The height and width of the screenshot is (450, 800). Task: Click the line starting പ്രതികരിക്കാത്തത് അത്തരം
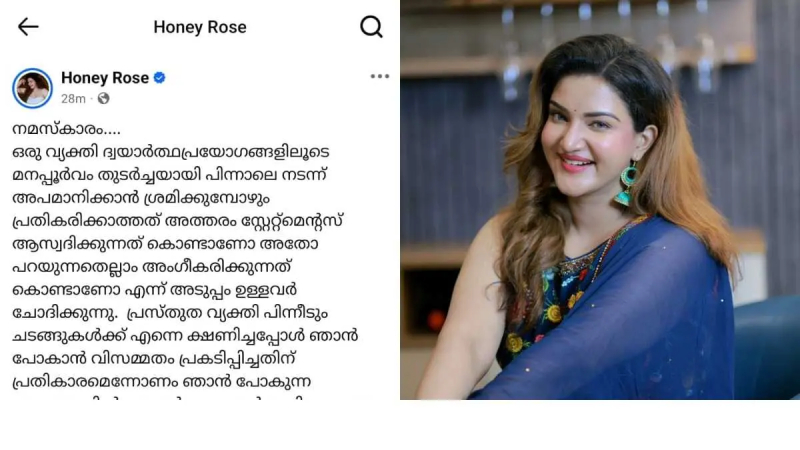click(178, 221)
